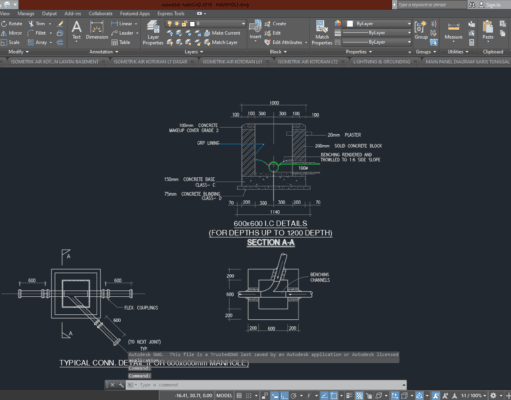Click the Group tool
This screenshot has width=511, height=400.
coord(421,30)
